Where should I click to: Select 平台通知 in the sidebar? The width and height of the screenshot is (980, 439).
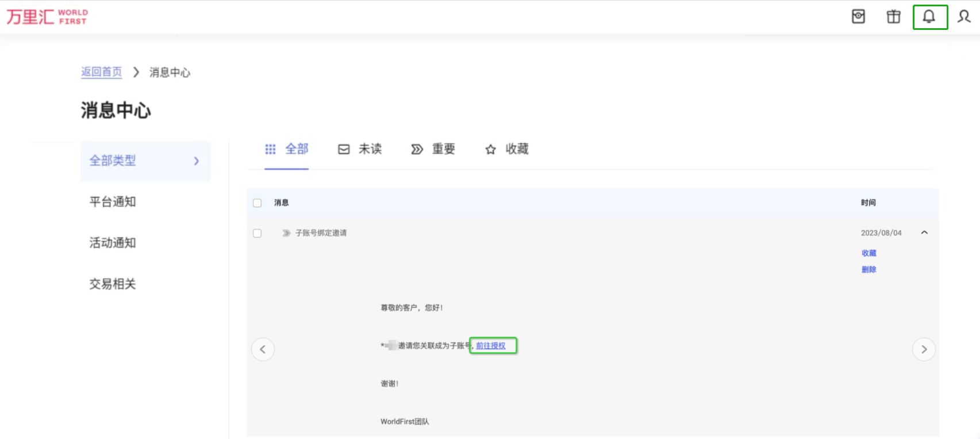(113, 202)
